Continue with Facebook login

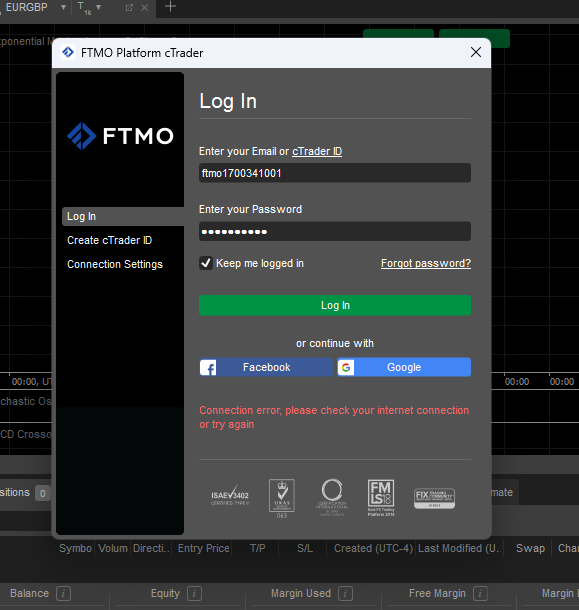266,367
